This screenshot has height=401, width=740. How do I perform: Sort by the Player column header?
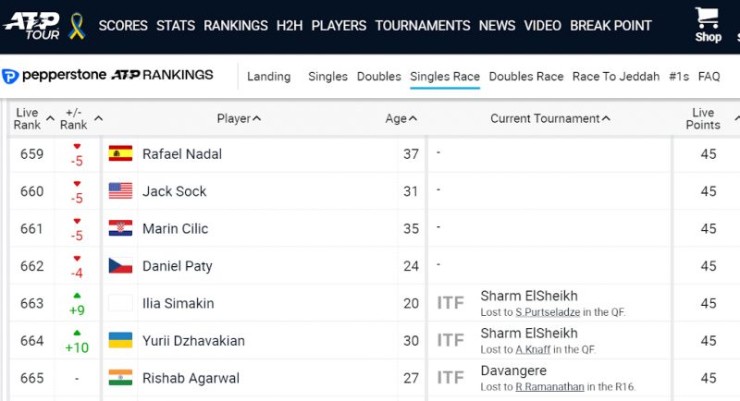238,119
